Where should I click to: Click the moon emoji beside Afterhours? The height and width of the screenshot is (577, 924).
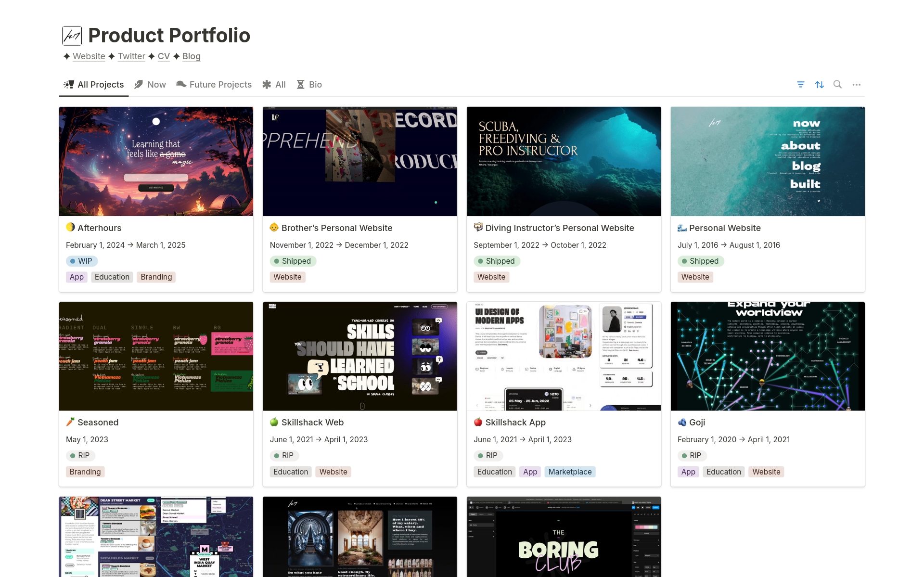click(x=70, y=228)
